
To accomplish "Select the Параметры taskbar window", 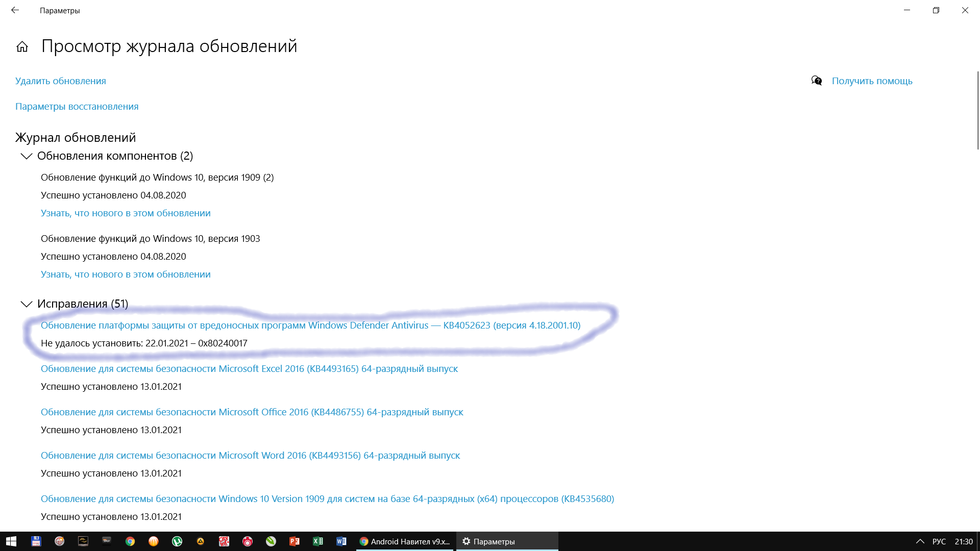I will coord(506,541).
